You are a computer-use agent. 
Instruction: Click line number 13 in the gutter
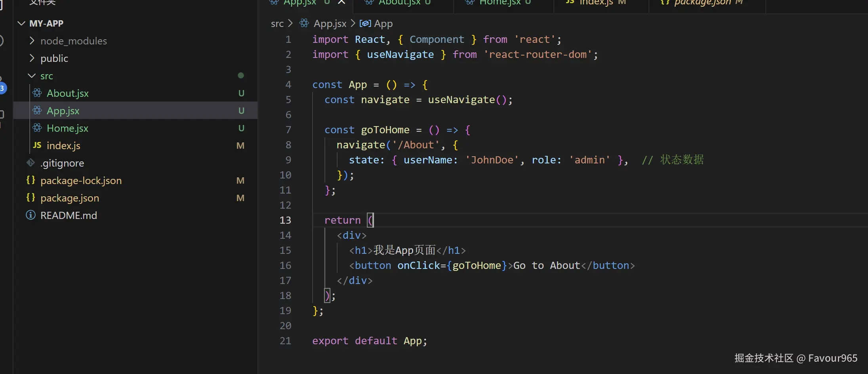point(285,220)
